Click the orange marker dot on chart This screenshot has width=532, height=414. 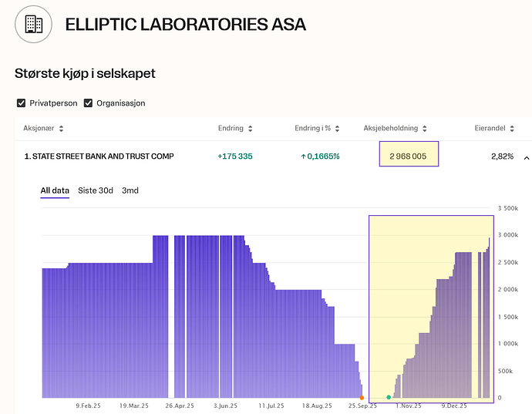point(362,397)
